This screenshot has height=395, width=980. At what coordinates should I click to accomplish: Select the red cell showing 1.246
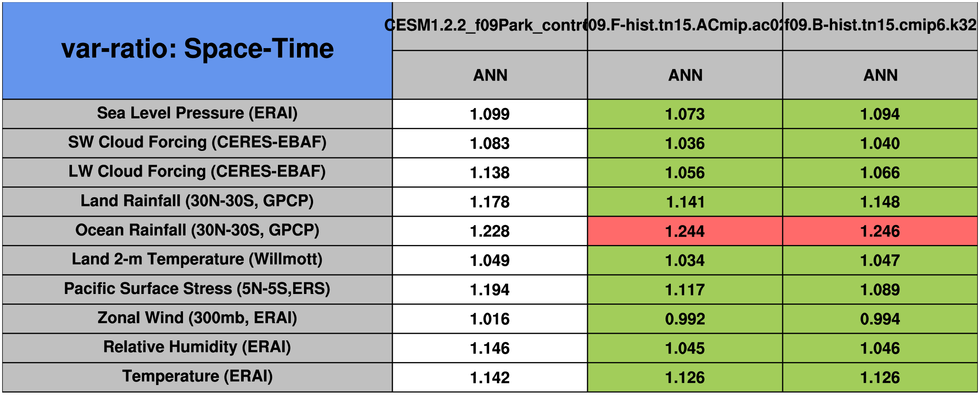tap(880, 231)
